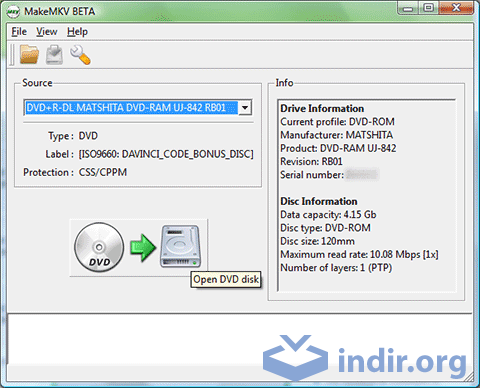
Task: Open preferences with the wrench icon
Action: click(80, 55)
